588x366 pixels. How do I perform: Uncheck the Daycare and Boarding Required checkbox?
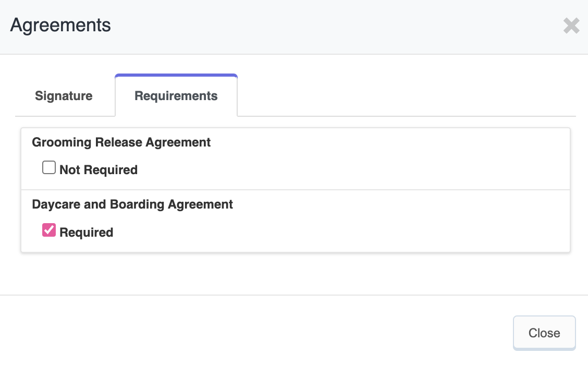click(x=49, y=230)
